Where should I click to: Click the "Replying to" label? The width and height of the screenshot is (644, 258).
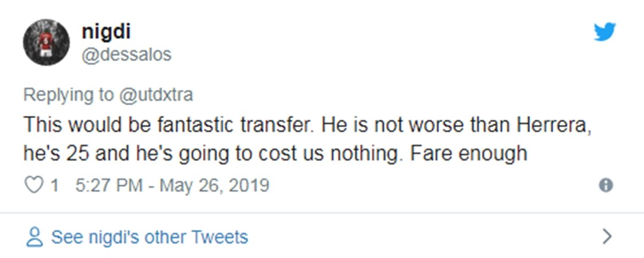tap(68, 95)
